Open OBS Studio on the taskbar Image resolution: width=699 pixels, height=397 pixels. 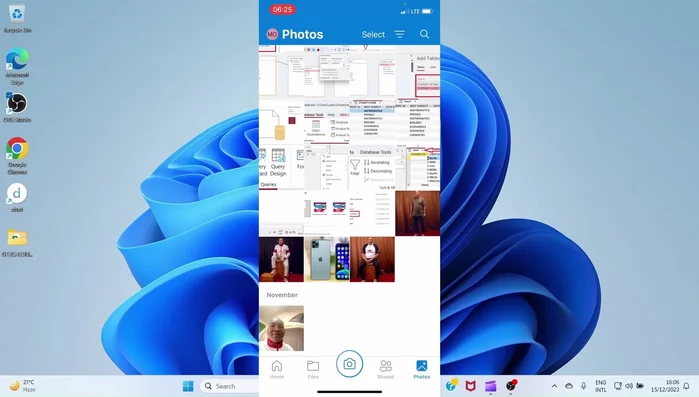click(x=511, y=385)
